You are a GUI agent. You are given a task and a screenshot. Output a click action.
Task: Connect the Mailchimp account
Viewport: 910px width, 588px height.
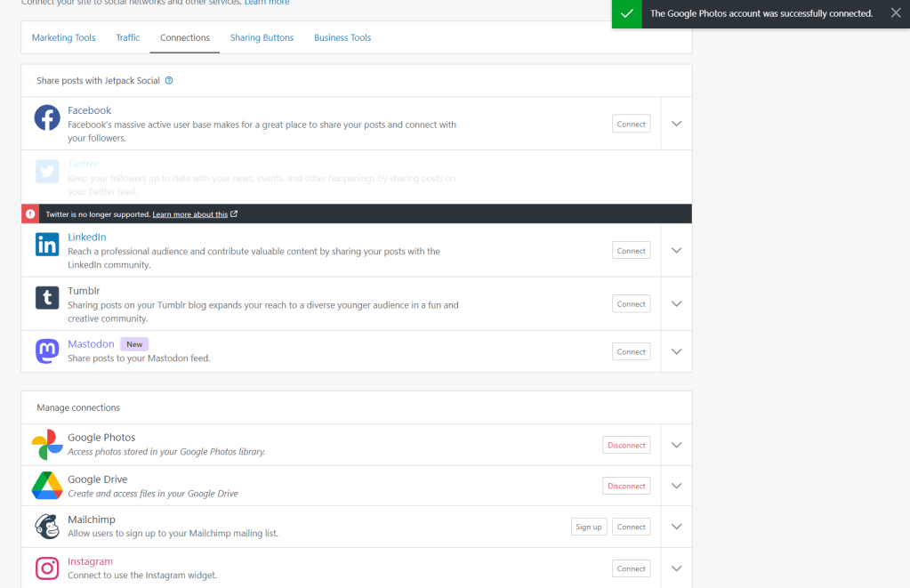[x=631, y=527]
